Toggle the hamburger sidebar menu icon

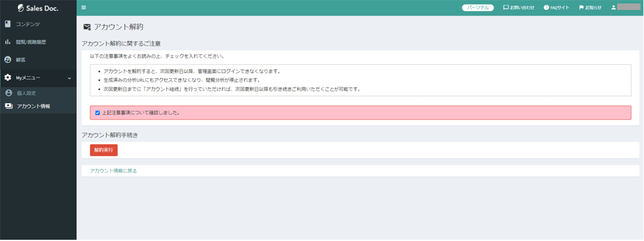pos(84,8)
